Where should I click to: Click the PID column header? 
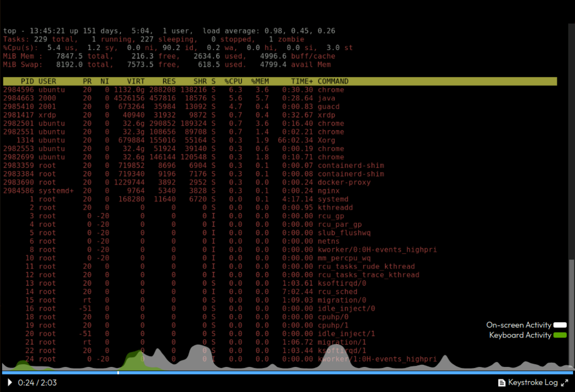[27, 81]
